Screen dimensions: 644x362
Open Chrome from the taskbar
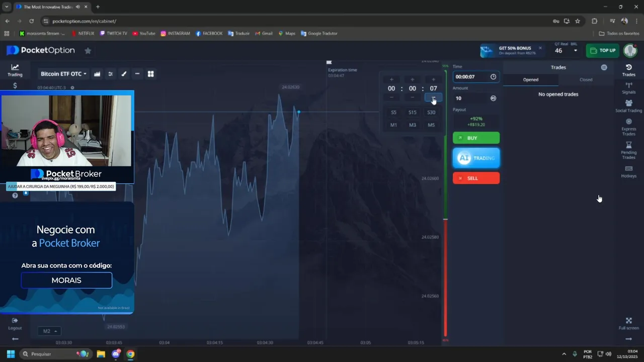click(x=130, y=354)
